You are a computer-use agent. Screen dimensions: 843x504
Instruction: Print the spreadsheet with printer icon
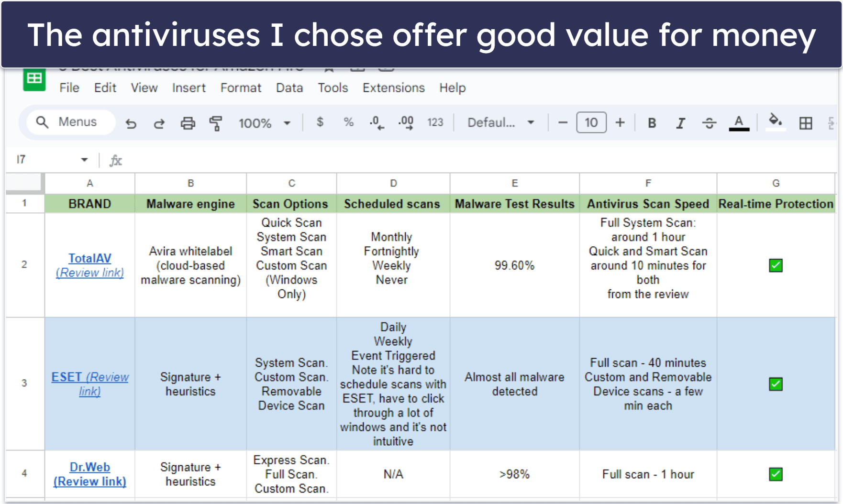click(x=188, y=123)
